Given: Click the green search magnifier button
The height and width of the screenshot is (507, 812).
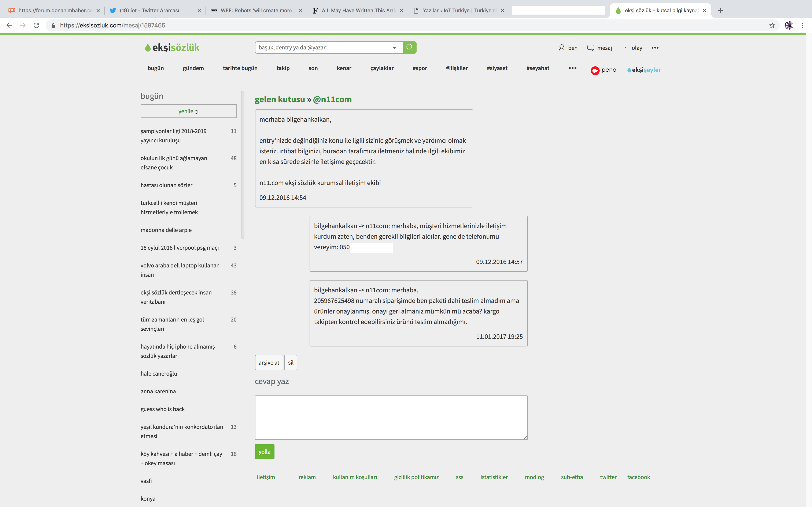Looking at the screenshot, I should tap(409, 48).
